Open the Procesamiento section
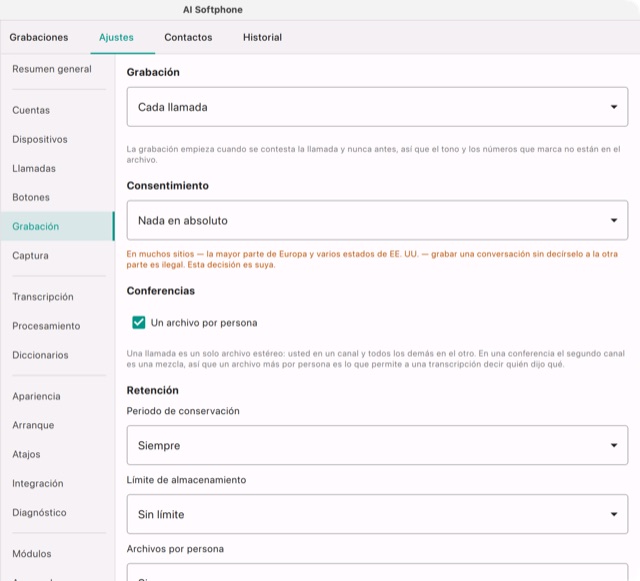This screenshot has width=640, height=581. pos(46,326)
